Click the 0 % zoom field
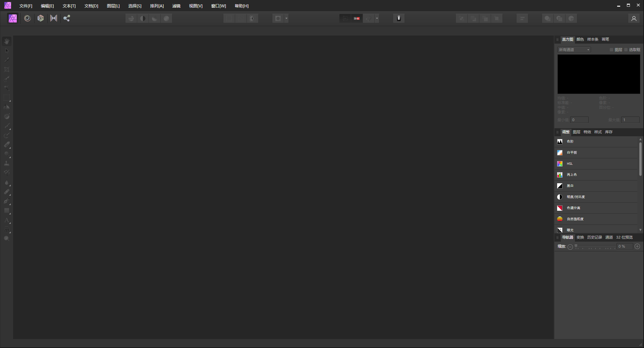This screenshot has width=644, height=348. pyautogui.click(x=625, y=247)
